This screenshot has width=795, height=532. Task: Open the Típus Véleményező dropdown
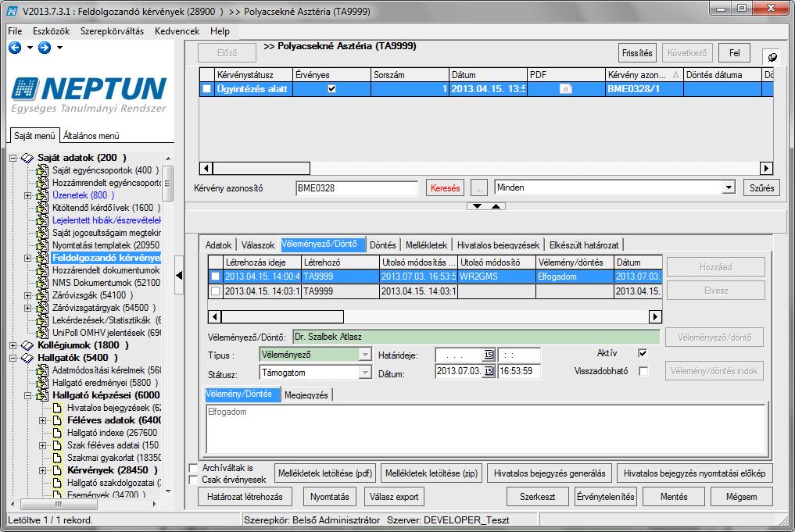[365, 355]
